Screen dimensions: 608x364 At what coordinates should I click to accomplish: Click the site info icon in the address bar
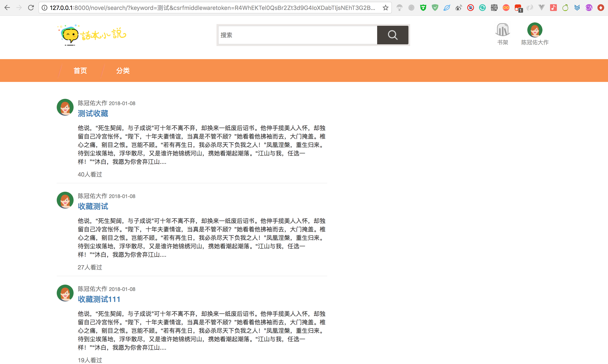pyautogui.click(x=44, y=8)
